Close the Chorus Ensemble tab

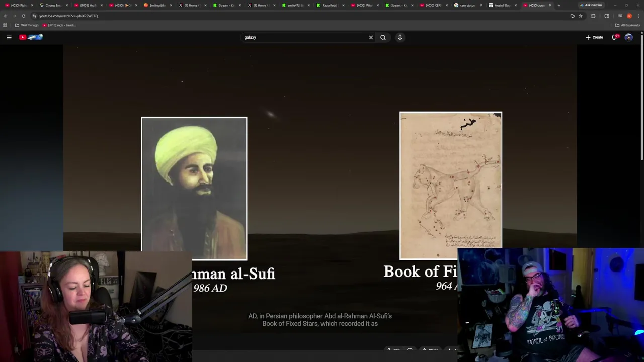[67, 5]
